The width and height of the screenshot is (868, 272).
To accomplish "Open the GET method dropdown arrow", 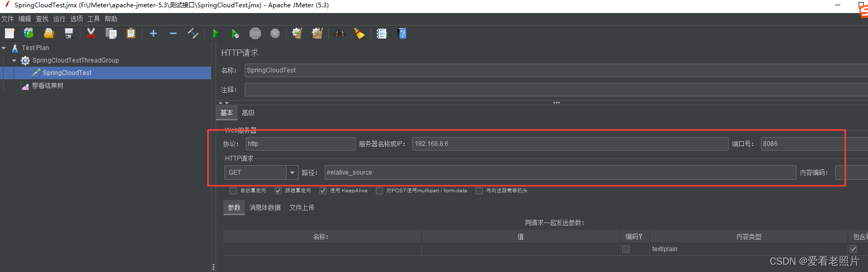I will click(x=292, y=172).
